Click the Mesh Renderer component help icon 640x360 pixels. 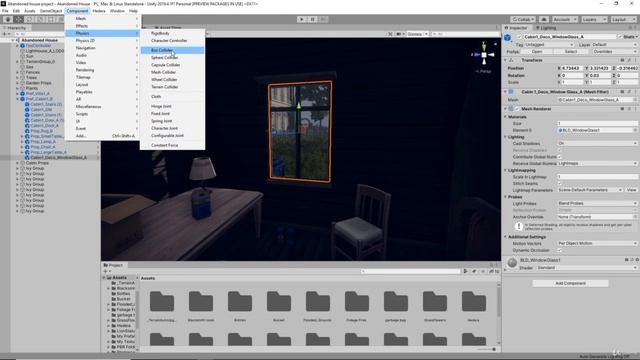coord(622,109)
